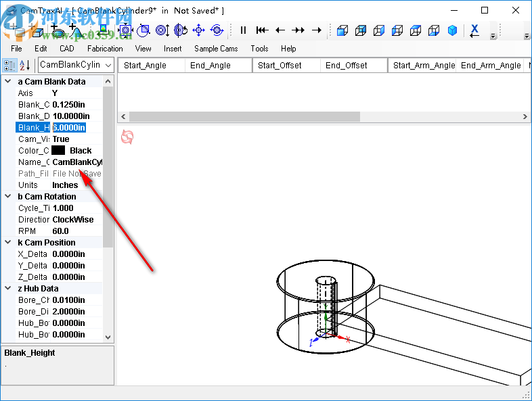Toggle alphabetical A-Z property sorting
Viewport: 532px width, 401px height.
(24, 65)
